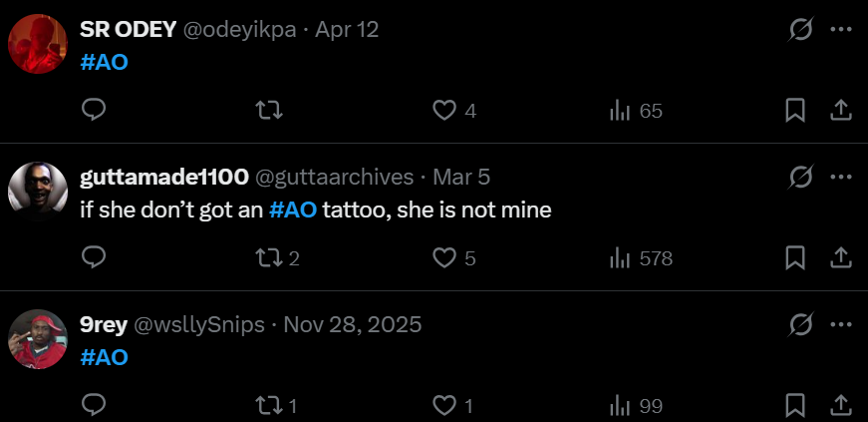Image resolution: width=868 pixels, height=422 pixels.
Task: Open 9rey's profile picture
Action: click(37, 339)
